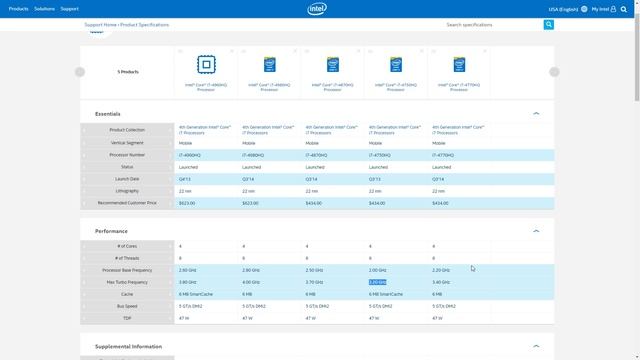The width and height of the screenshot is (640, 360).
Task: Click the Q3'13 launch date cell
Action: [x=374, y=179]
